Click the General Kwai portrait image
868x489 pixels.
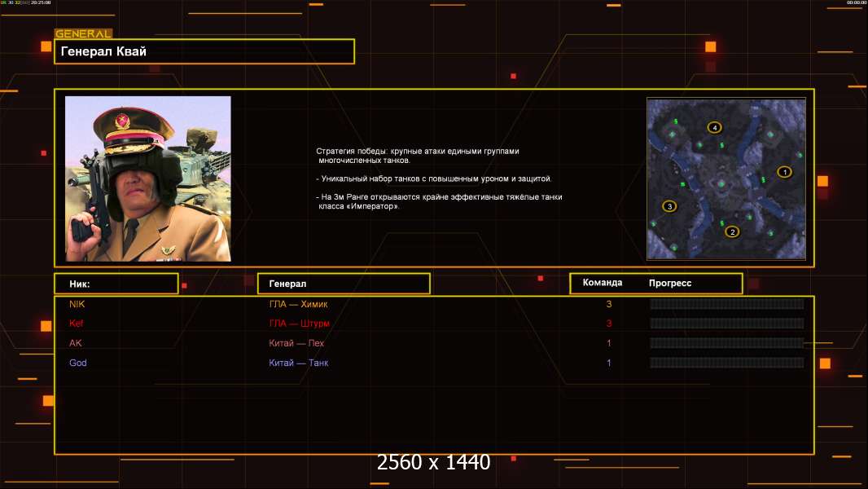coord(148,178)
